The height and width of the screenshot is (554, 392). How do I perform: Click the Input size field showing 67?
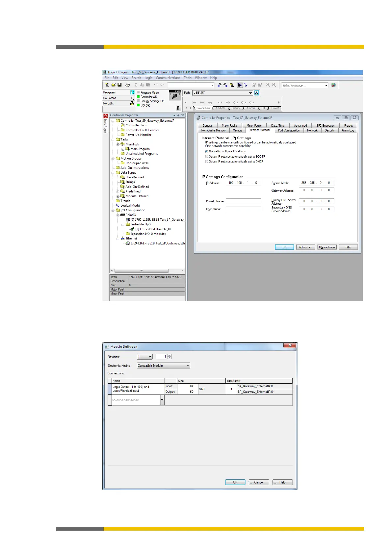tap(188, 386)
